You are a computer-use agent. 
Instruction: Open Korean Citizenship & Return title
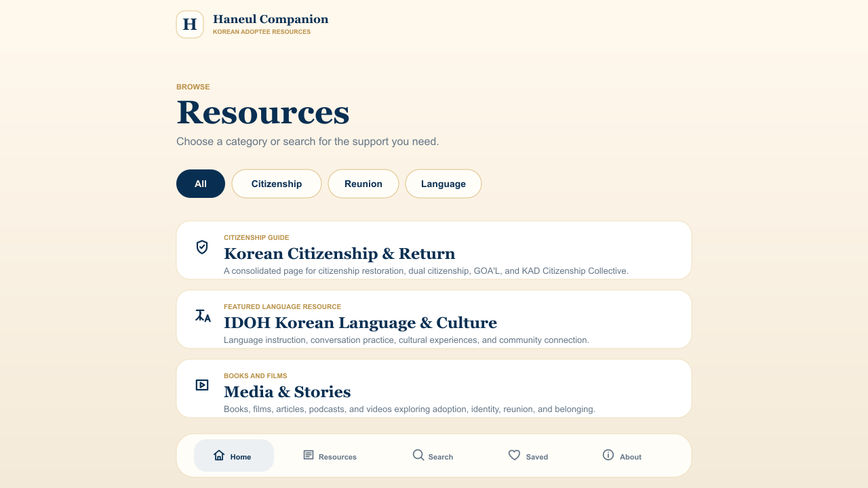point(339,253)
